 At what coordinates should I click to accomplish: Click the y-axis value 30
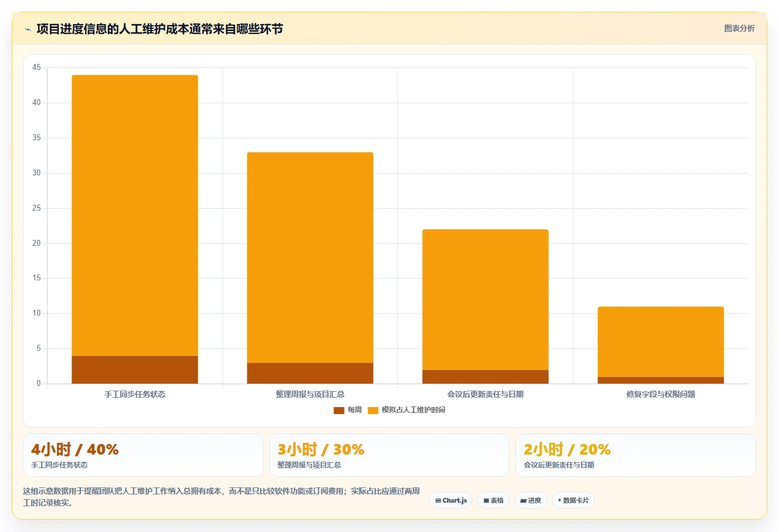pos(36,173)
